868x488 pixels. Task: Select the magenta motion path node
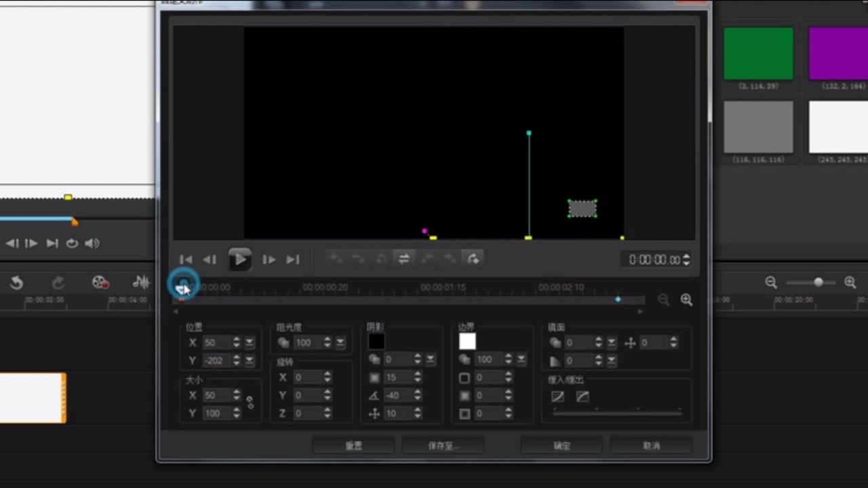point(425,231)
